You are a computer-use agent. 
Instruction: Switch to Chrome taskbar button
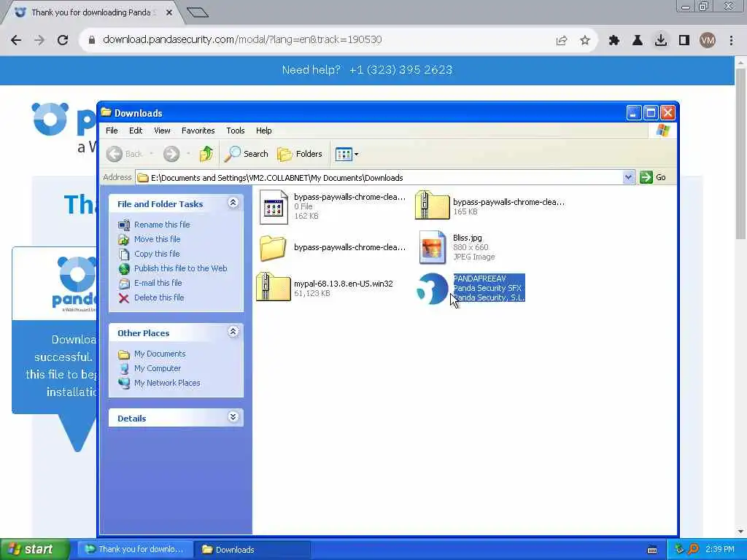tap(135, 550)
